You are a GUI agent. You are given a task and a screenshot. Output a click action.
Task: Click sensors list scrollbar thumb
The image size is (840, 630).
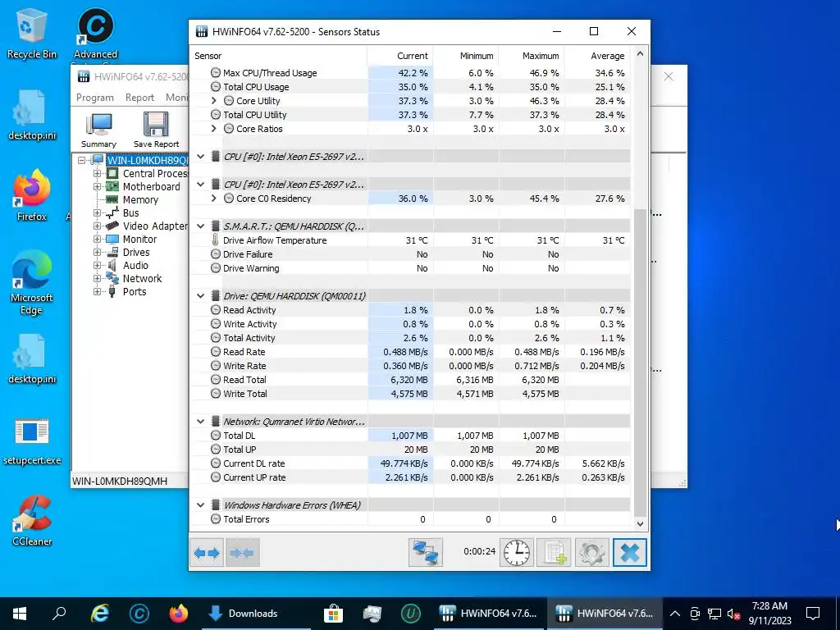pos(640,362)
